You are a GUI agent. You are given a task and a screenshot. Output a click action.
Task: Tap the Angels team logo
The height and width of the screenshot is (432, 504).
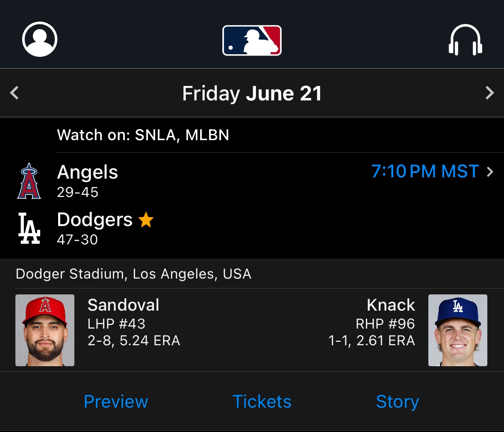click(29, 181)
